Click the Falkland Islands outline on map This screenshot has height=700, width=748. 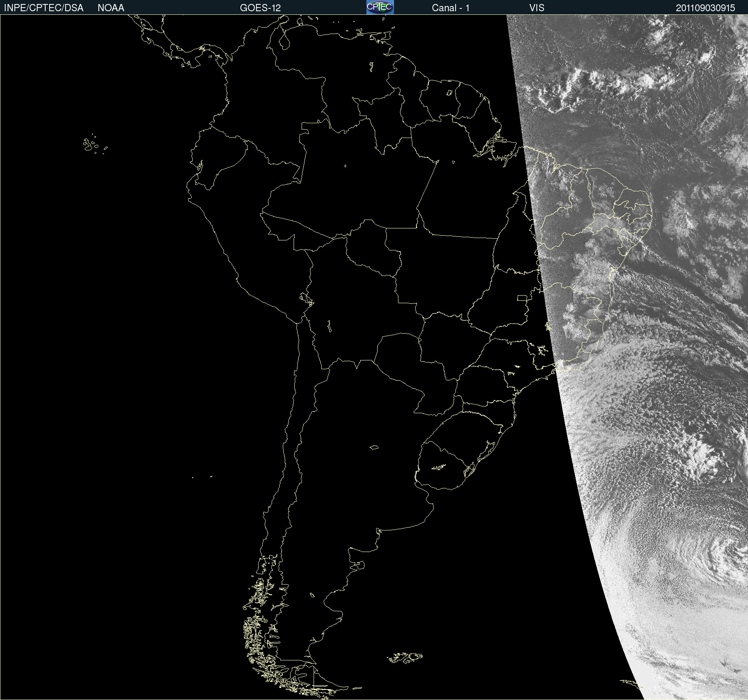[x=405, y=658]
